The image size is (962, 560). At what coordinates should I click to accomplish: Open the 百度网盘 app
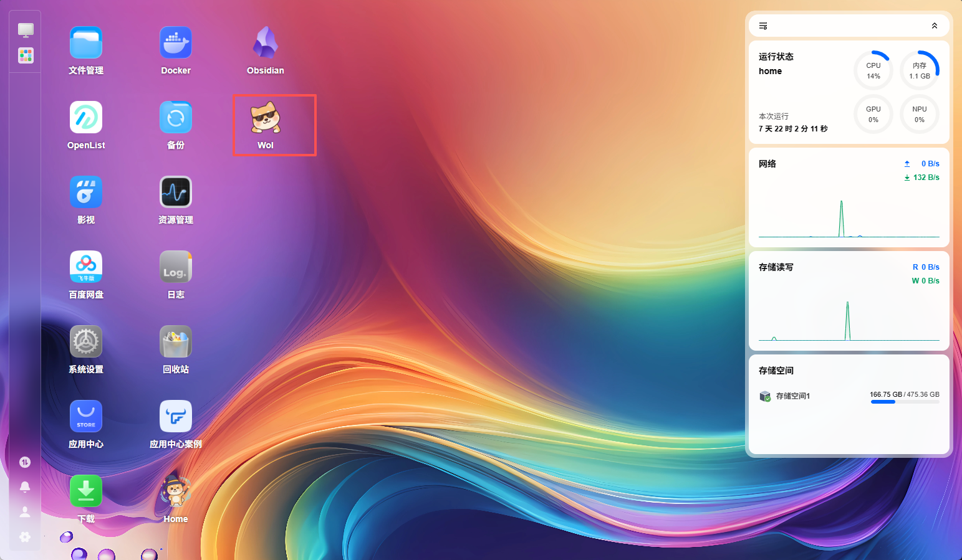[86, 267]
